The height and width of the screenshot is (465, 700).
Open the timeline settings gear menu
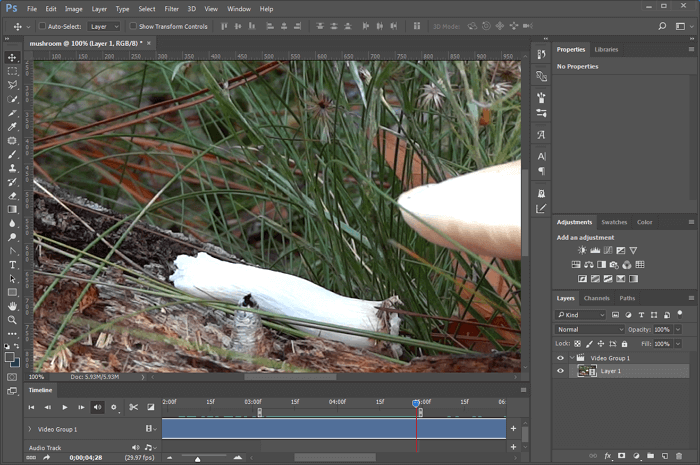(114, 407)
